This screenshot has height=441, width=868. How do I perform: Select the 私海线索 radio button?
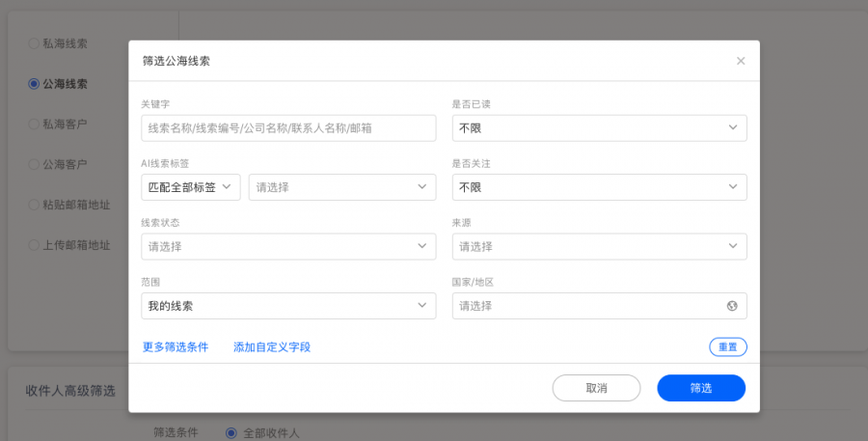click(34, 43)
